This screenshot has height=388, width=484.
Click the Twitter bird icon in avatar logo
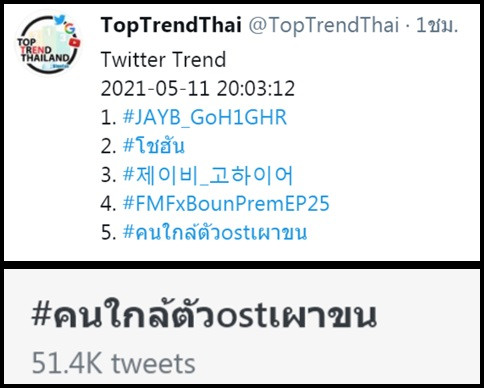pos(59,20)
